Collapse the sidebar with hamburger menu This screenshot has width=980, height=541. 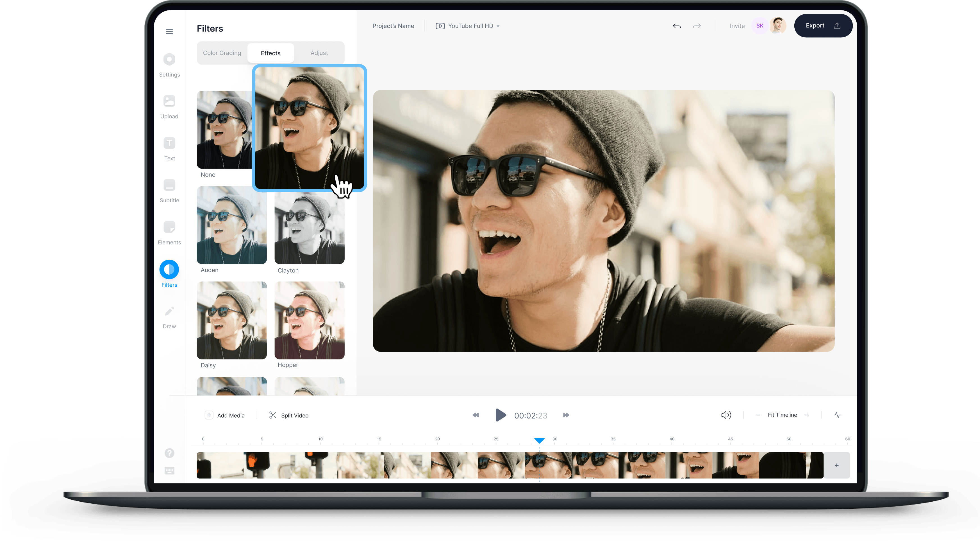tap(169, 31)
